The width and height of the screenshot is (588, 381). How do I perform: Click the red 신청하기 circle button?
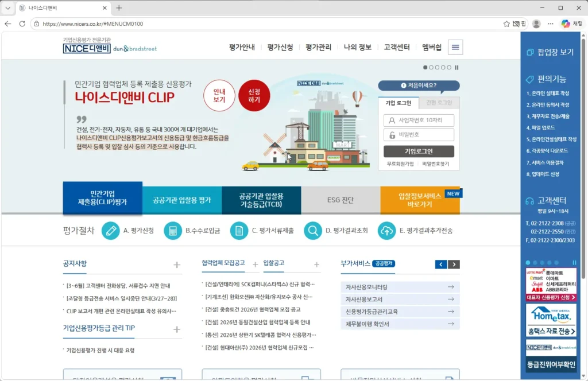(254, 95)
